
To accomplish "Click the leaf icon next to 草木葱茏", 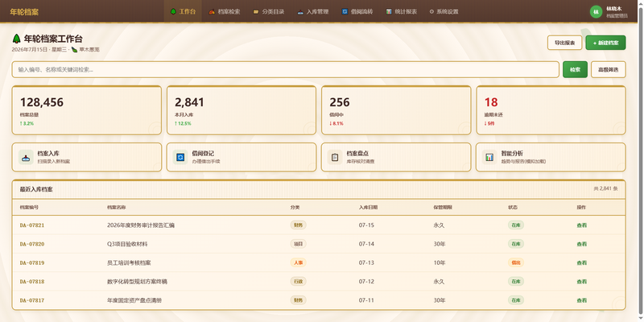I will point(74,50).
